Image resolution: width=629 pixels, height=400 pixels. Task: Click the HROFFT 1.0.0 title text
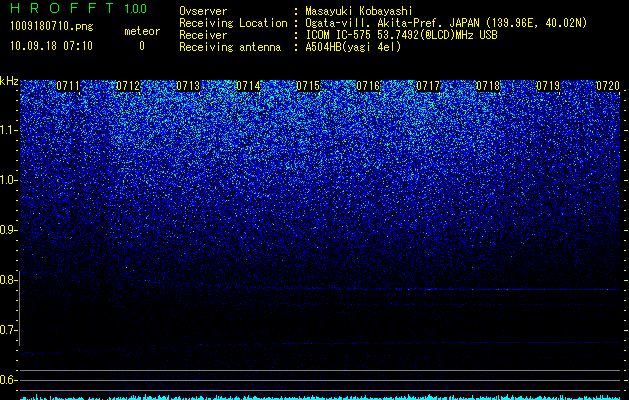click(x=79, y=8)
